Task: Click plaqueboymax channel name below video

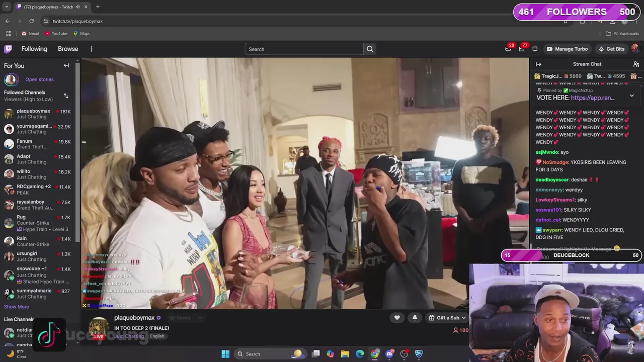Action: coord(134,318)
